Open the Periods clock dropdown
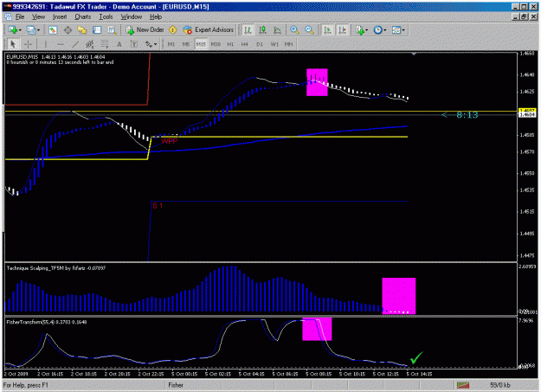This screenshot has height=392, width=541. coord(380,30)
